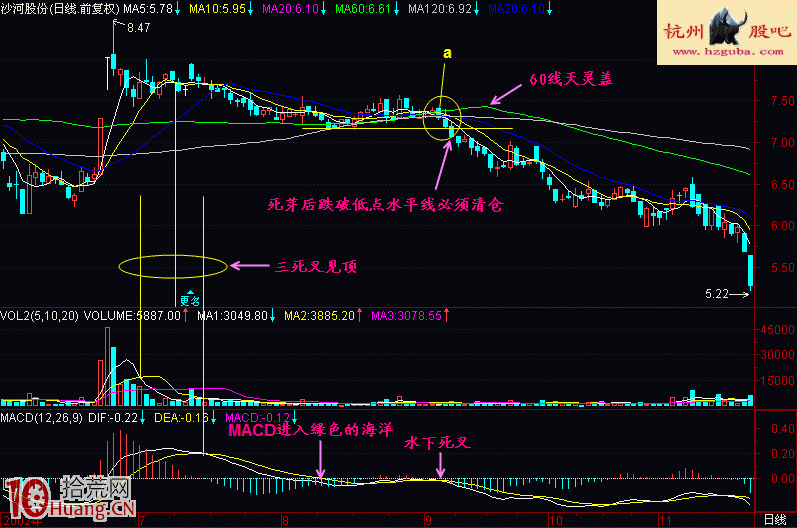The width and height of the screenshot is (797, 528).
Task: Click the 0.20 MACD axis label
Action: click(x=783, y=453)
